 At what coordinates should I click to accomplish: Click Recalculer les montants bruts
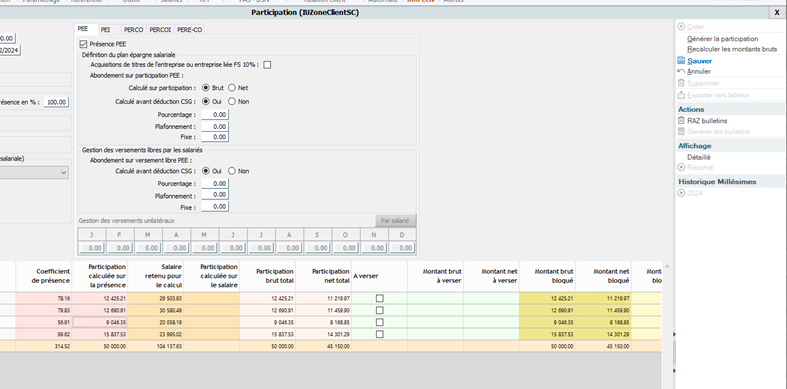[732, 49]
